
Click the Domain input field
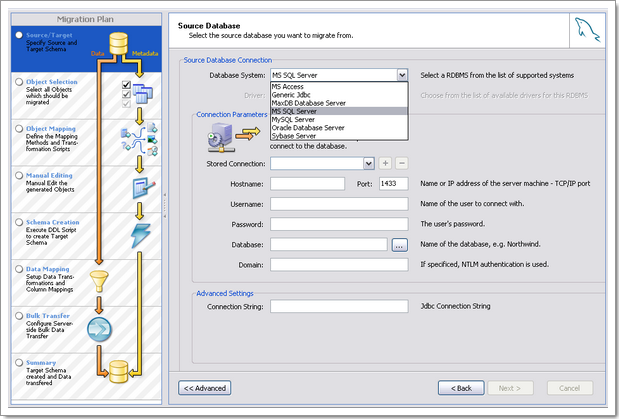coord(339,265)
